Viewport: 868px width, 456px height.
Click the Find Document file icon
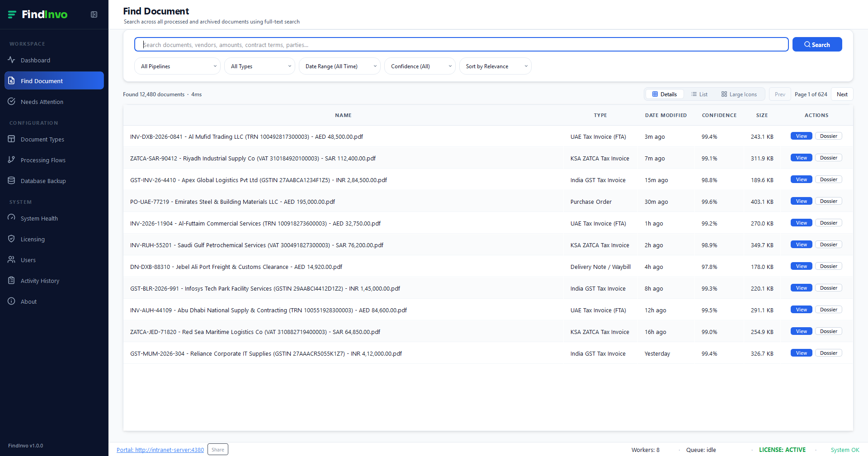tap(11, 80)
